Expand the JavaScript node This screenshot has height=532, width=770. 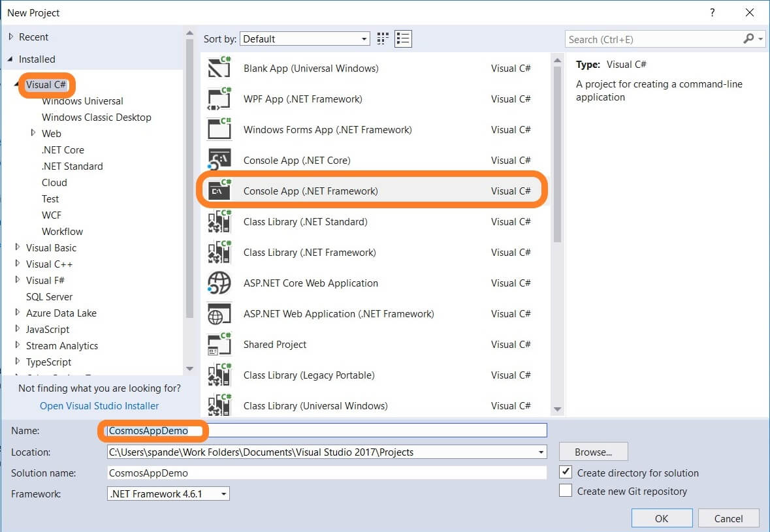coord(17,329)
